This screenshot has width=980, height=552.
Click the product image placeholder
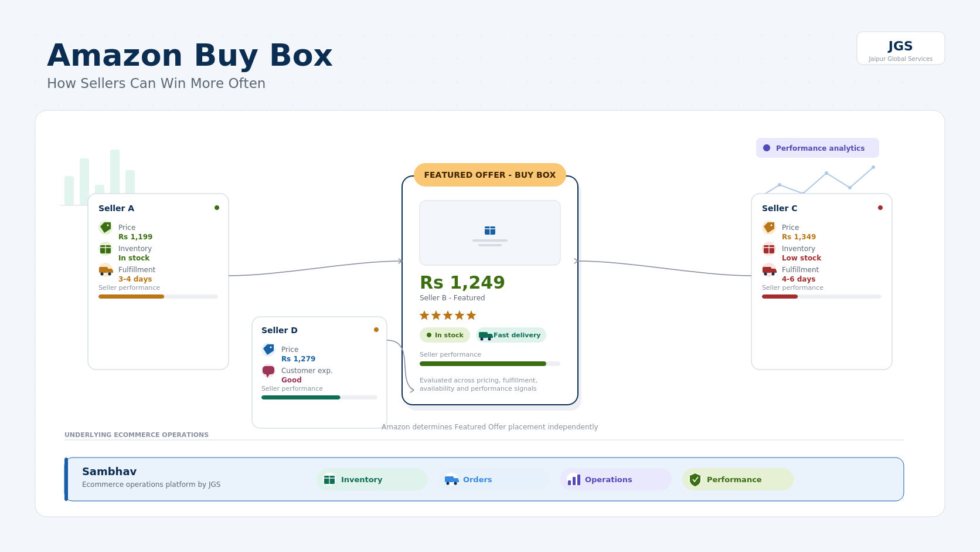(490, 233)
